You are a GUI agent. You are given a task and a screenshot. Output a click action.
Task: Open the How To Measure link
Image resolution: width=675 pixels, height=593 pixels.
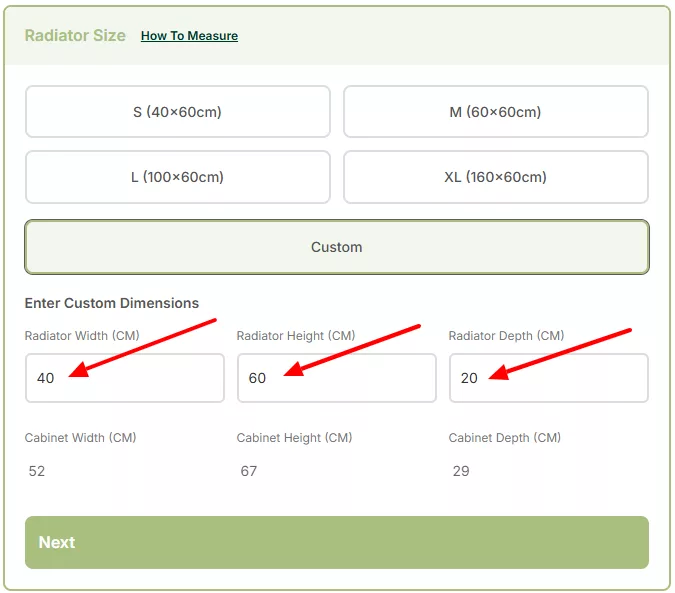[189, 36]
